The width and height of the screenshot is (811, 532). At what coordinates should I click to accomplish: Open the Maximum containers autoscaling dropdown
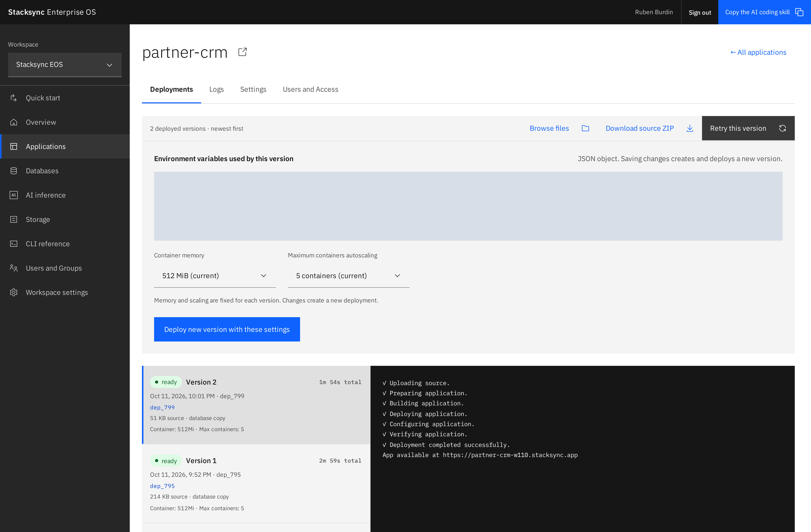point(349,275)
